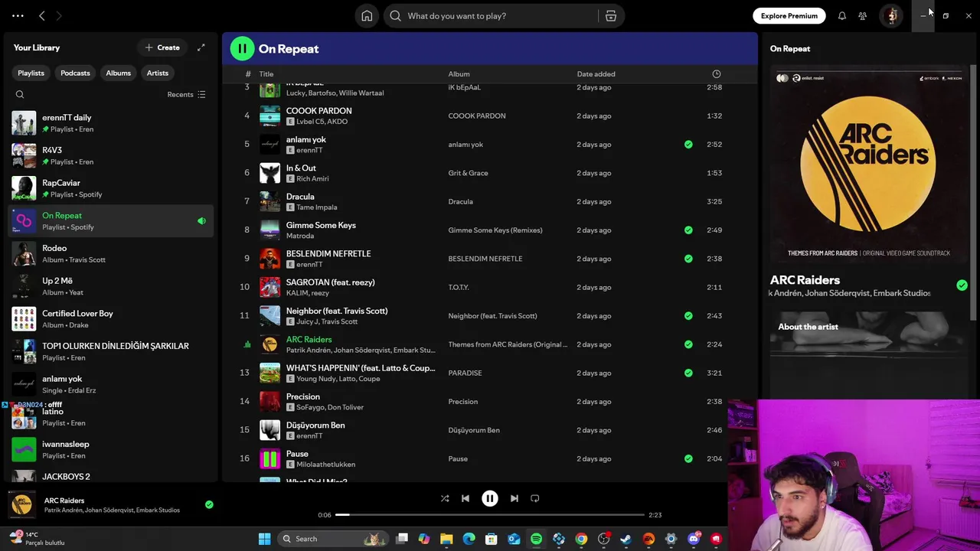Sort by Date added column header

click(x=596, y=74)
